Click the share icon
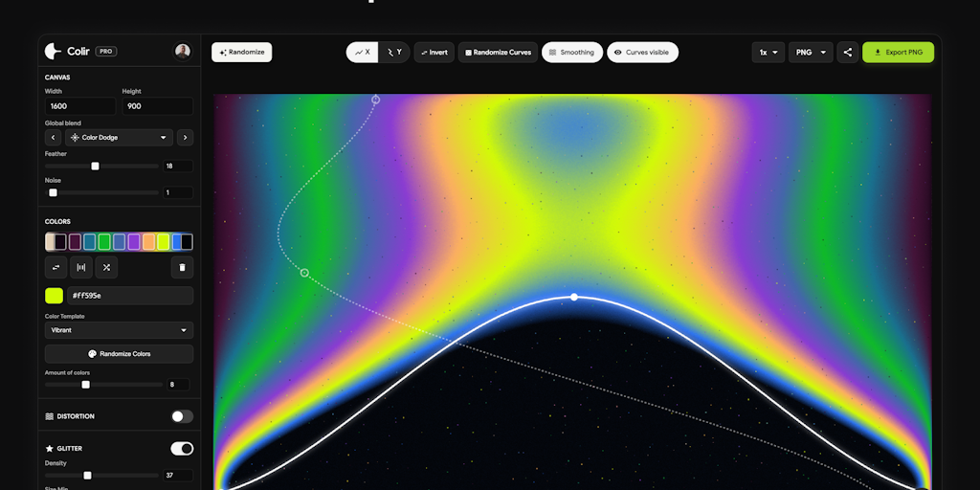The image size is (980, 490). point(848,53)
